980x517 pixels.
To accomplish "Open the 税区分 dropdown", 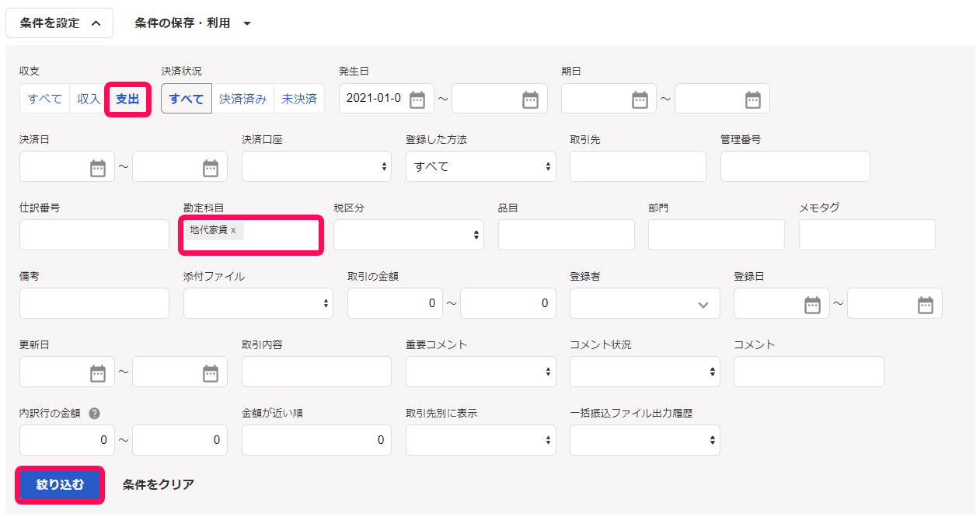I will pos(409,235).
